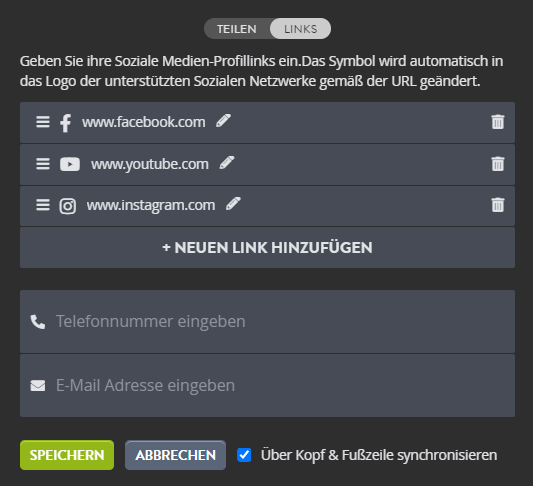Edit the www.facebook.com link with pencil
533x486 pixels.
tap(223, 121)
